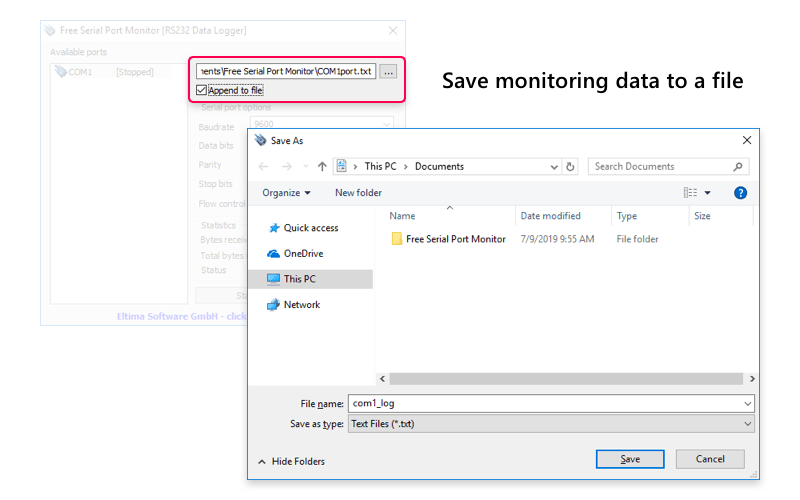The height and width of the screenshot is (500, 800).
Task: Click Back arrow in Save As dialog
Action: (263, 166)
